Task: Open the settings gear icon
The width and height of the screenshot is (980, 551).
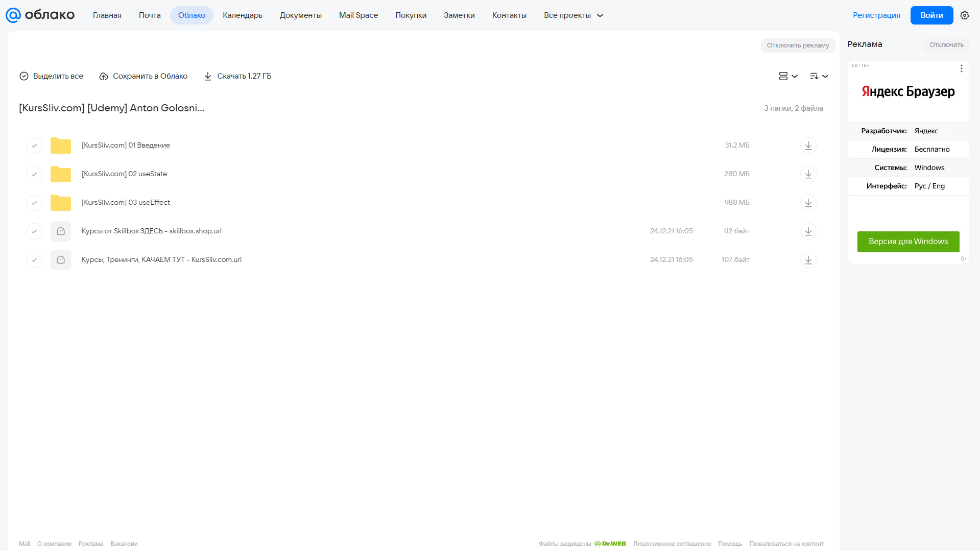Action: tap(965, 15)
